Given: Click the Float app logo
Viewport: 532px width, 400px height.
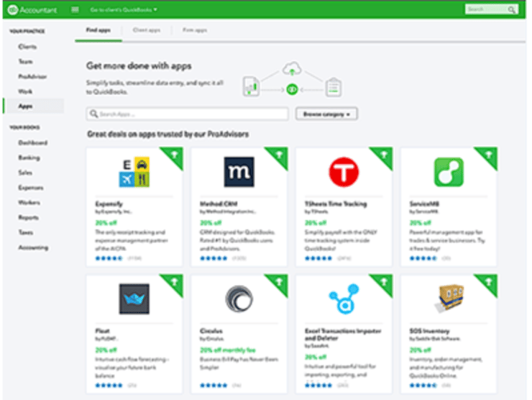Looking at the screenshot, I should (134, 299).
